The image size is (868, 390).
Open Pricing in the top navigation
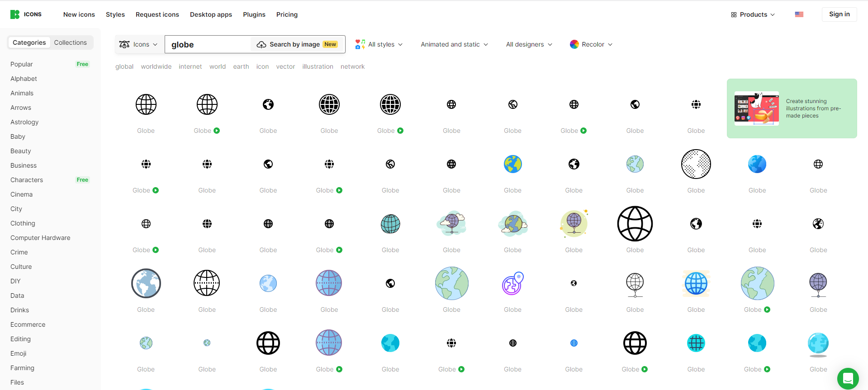tap(287, 14)
